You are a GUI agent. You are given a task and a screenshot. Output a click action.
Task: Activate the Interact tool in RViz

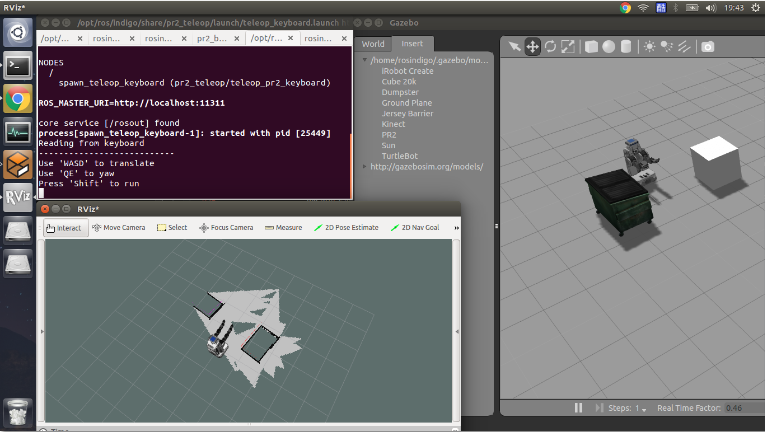(x=65, y=228)
